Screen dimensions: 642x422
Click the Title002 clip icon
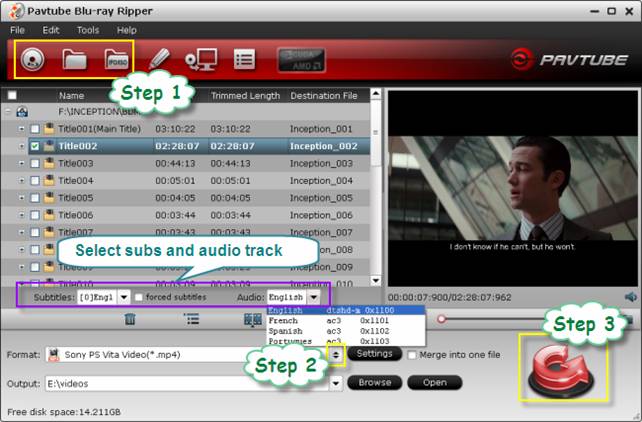coord(49,146)
